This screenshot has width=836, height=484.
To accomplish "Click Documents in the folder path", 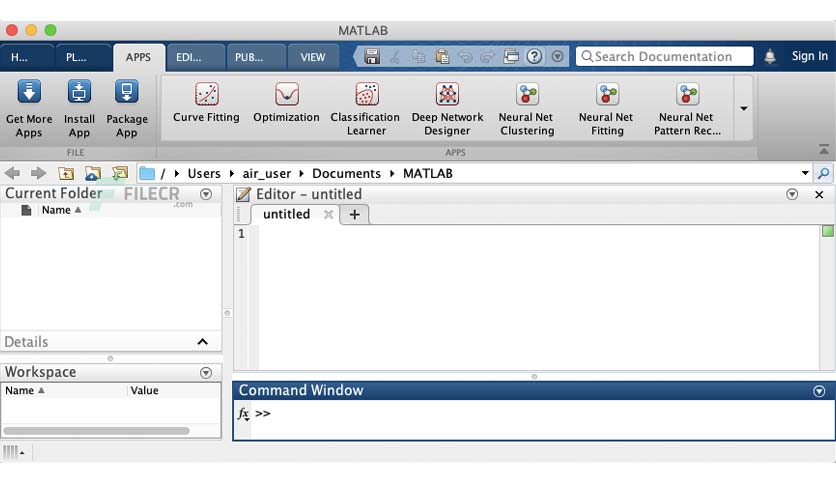I will 347,173.
